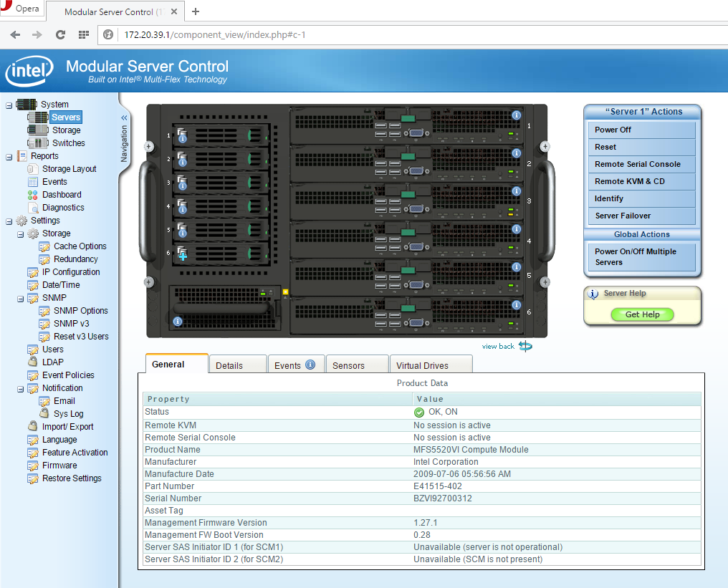Click the view back link
The image size is (728, 588).
(x=498, y=346)
